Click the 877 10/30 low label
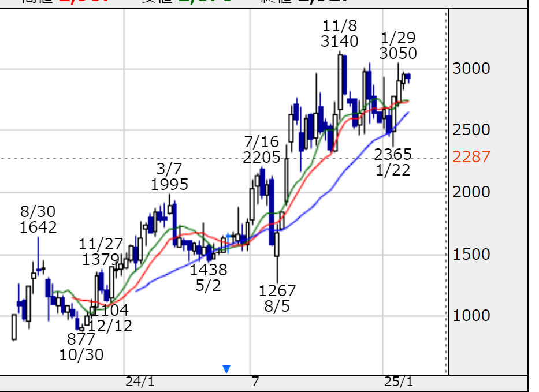This screenshot has height=392, width=539. [x=81, y=347]
